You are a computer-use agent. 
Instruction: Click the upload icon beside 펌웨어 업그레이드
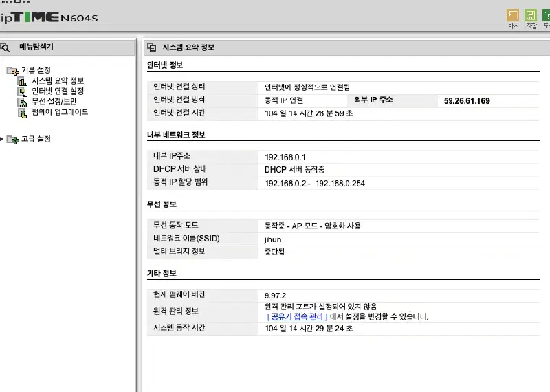click(x=22, y=112)
